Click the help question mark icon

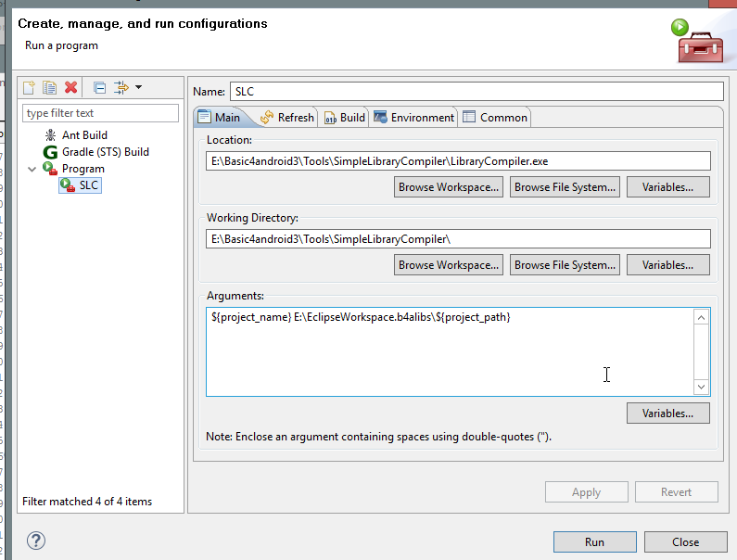click(x=36, y=541)
